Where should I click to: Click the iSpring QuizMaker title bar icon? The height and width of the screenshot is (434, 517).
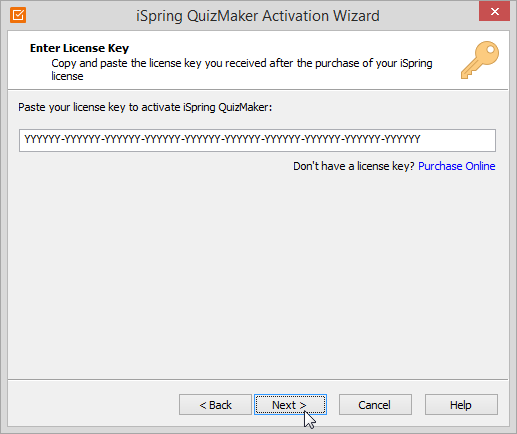[x=18, y=15]
